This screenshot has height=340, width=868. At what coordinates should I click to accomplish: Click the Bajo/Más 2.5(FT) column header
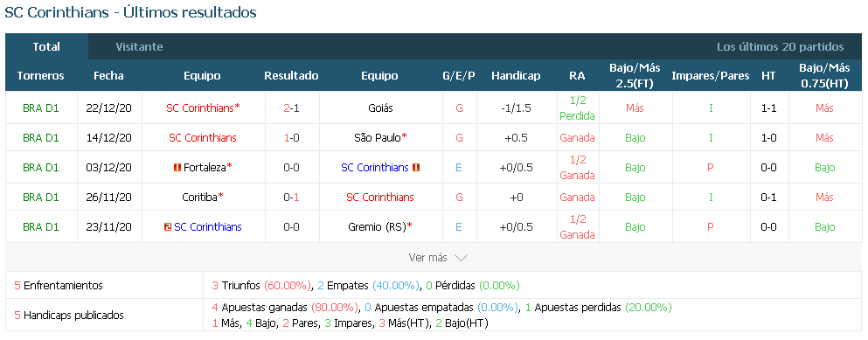[x=635, y=76]
